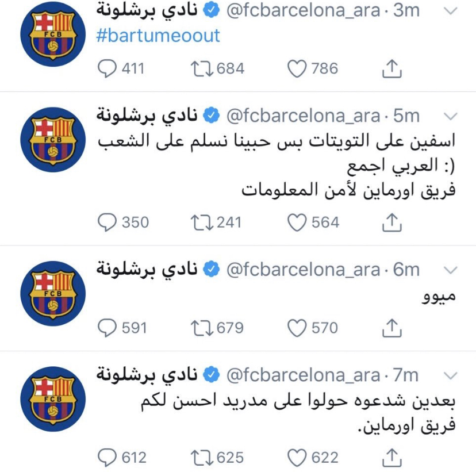Like the tweet with 564 likes
This screenshot has height=472, width=476.
297,222
